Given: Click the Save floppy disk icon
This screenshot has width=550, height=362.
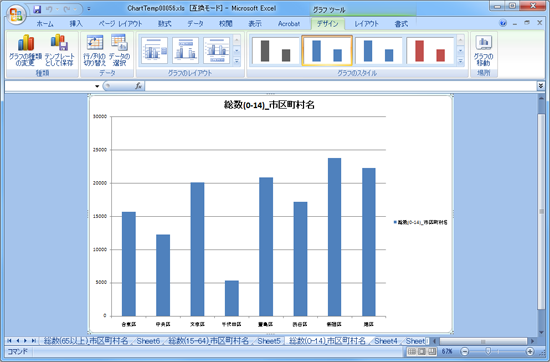Looking at the screenshot, I should click(37, 9).
